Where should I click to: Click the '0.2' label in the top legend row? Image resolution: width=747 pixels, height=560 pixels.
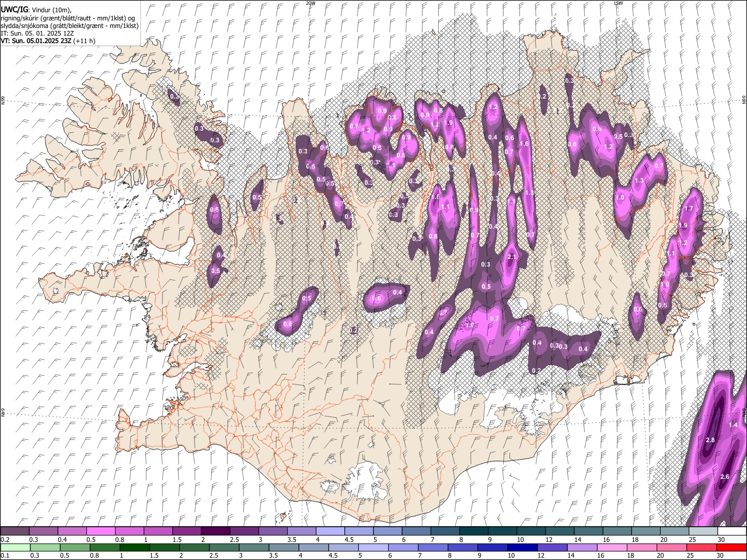point(4,540)
